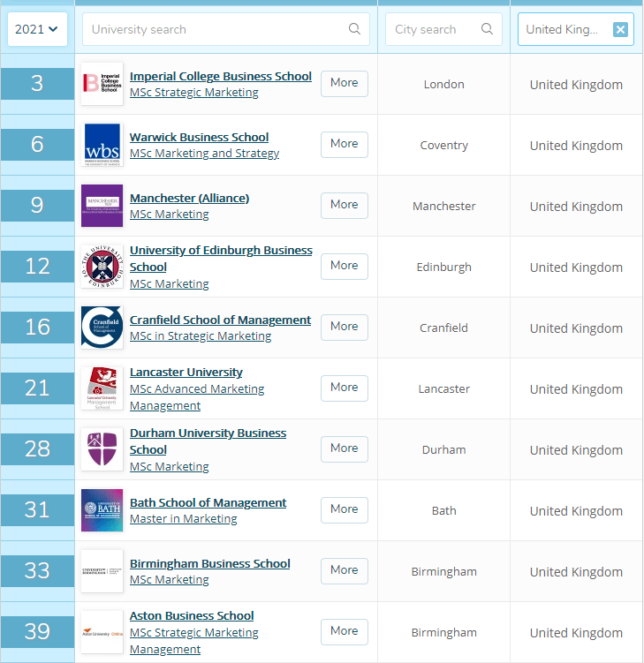644x663 pixels.
Task: Select rank 39 cell
Action: [37, 632]
